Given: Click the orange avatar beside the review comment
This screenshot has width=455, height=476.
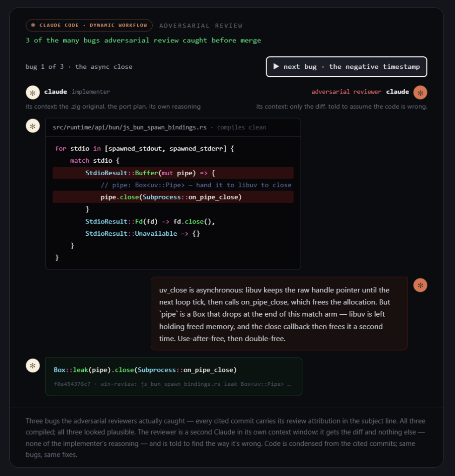Looking at the screenshot, I should [420, 285].
